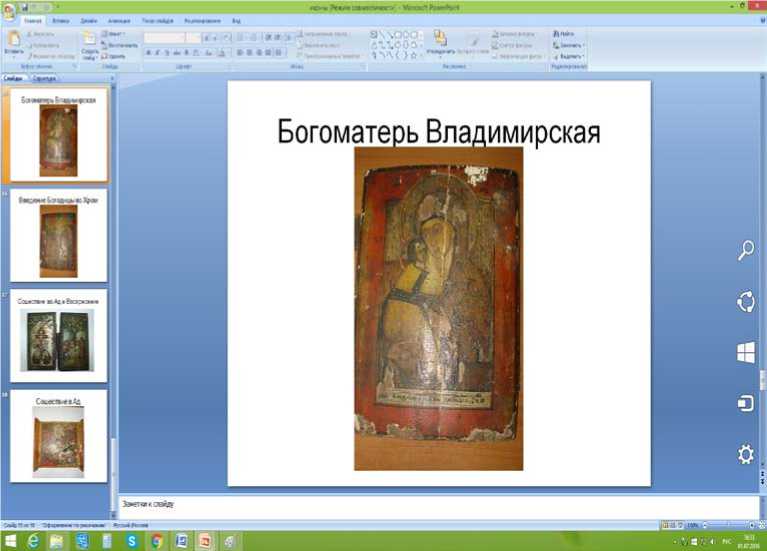
Task: Open the Выделить select dropdown
Action: pyautogui.click(x=568, y=56)
